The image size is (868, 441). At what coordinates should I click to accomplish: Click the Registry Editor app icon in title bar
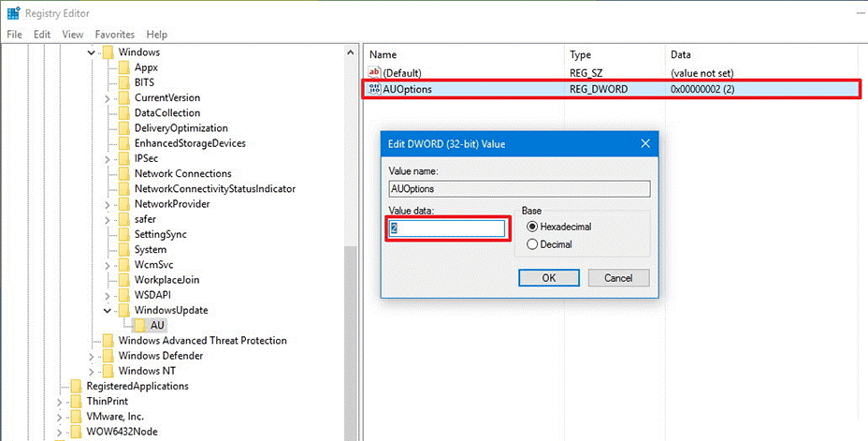[x=13, y=13]
